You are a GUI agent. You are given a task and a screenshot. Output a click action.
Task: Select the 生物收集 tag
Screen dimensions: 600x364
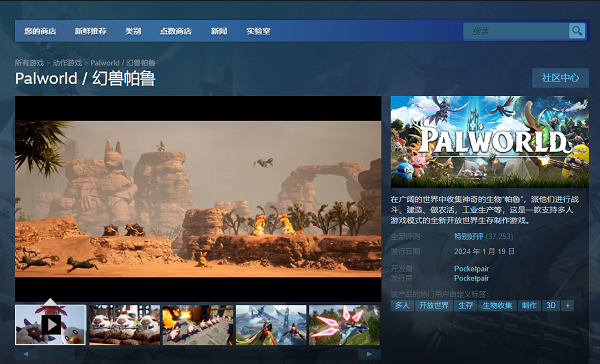coord(497,305)
